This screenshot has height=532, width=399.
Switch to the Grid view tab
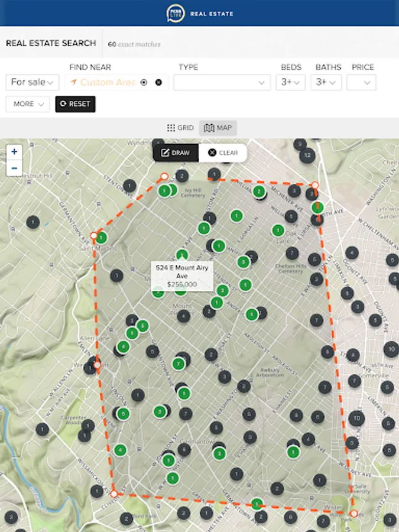180,128
